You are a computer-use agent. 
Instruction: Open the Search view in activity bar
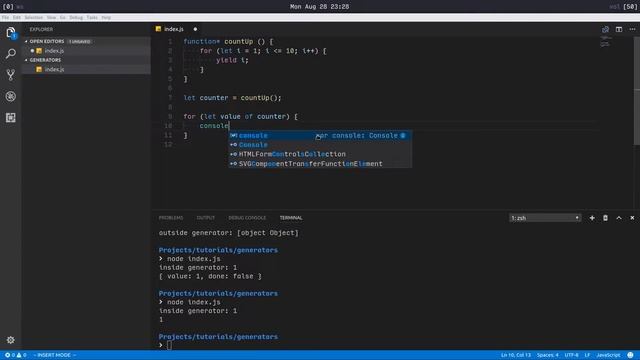tap(11, 53)
